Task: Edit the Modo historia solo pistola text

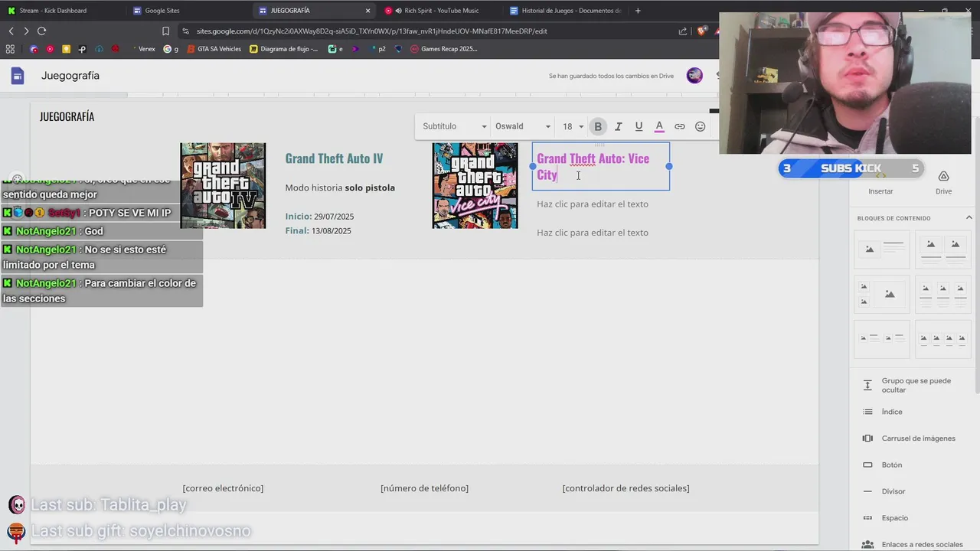Action: [340, 187]
